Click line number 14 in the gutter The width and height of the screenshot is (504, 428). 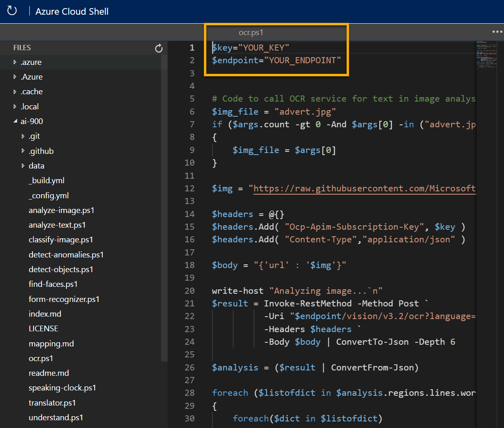tap(190, 214)
